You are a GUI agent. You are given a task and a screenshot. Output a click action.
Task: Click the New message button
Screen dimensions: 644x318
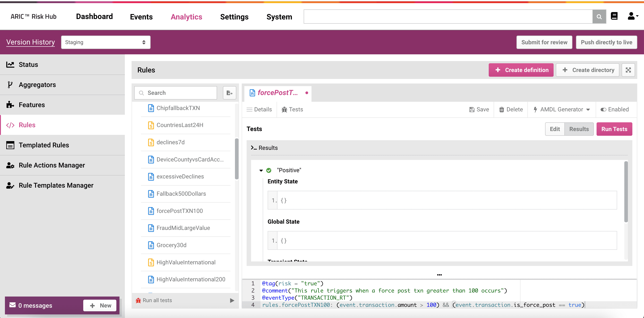[x=100, y=305]
